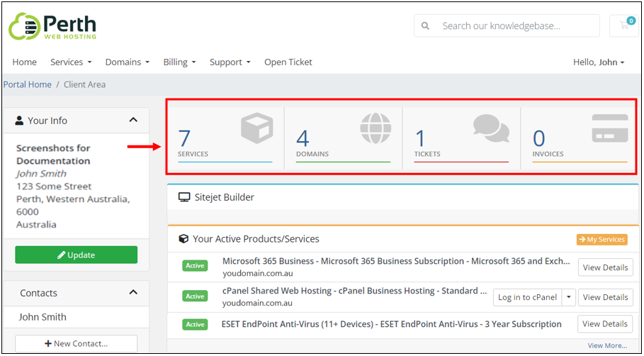The image size is (644, 356).
Task: View Details for Microsoft 365 Business
Action: [606, 267]
